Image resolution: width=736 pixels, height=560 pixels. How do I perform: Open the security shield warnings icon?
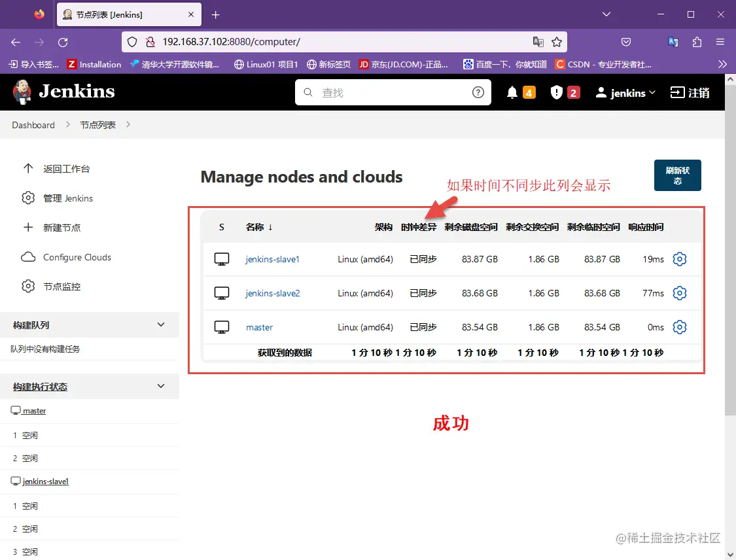point(556,92)
